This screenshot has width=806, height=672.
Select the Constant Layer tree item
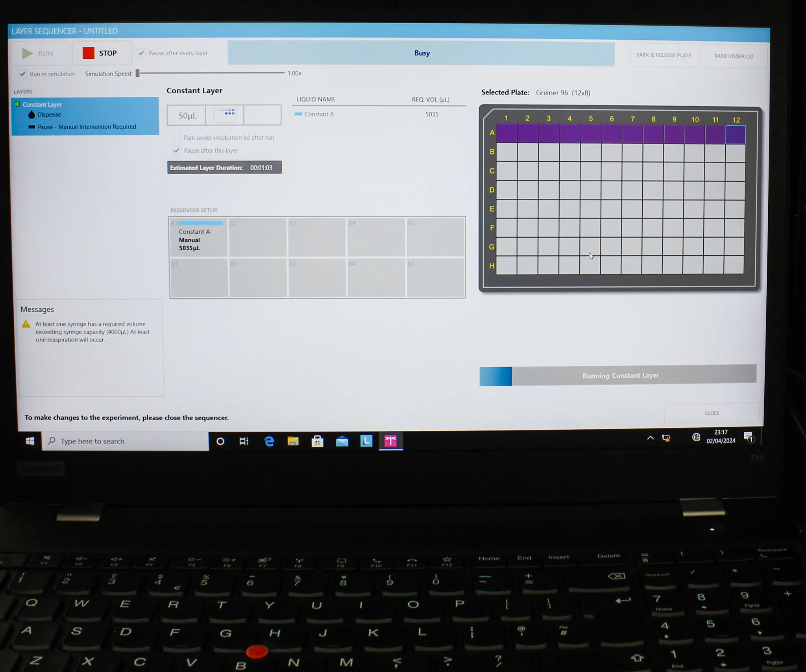coord(41,104)
